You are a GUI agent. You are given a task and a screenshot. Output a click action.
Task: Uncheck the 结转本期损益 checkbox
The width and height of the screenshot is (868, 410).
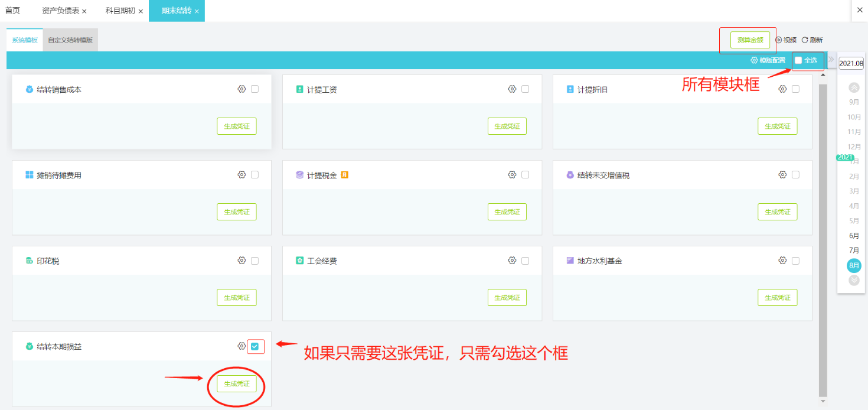(x=254, y=346)
